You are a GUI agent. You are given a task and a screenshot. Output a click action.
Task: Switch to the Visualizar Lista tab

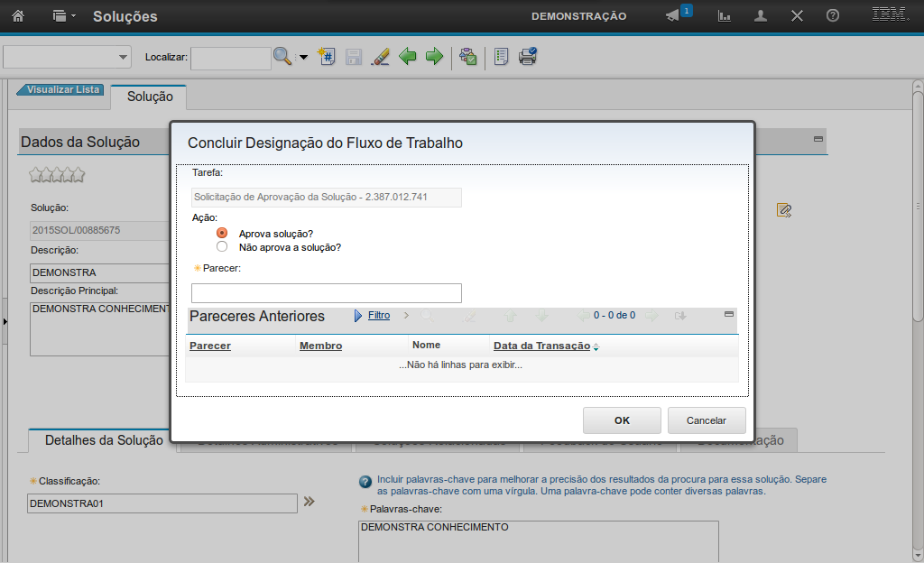pos(62,90)
